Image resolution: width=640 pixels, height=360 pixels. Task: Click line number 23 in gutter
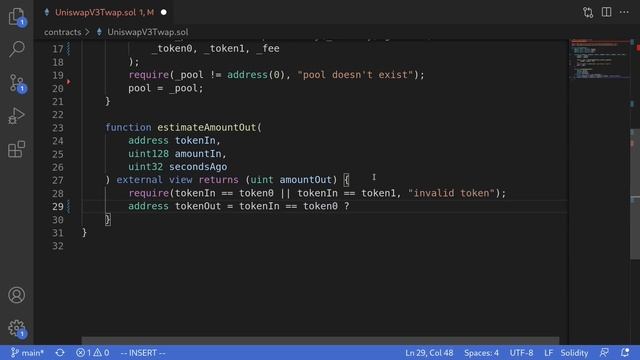click(x=58, y=128)
